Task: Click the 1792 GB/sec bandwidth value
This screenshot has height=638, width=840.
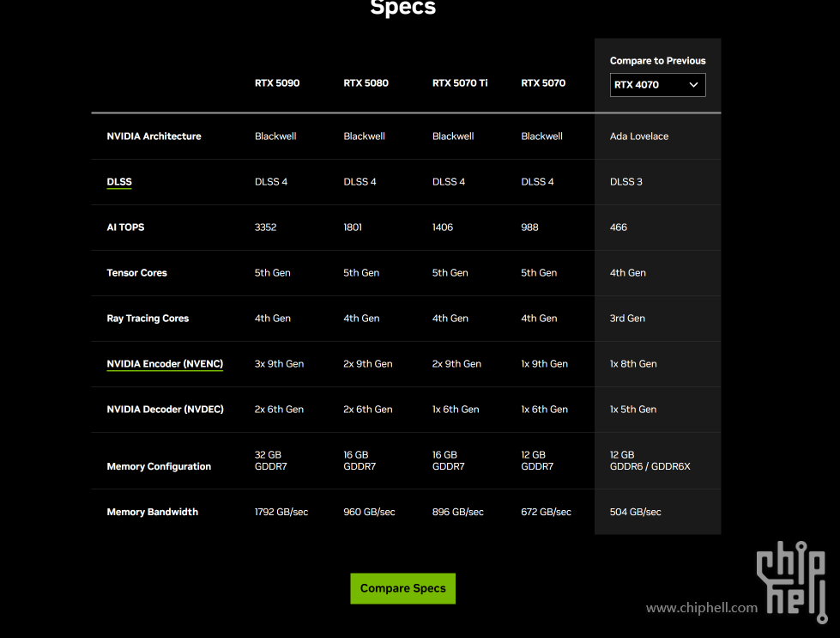Action: (281, 512)
